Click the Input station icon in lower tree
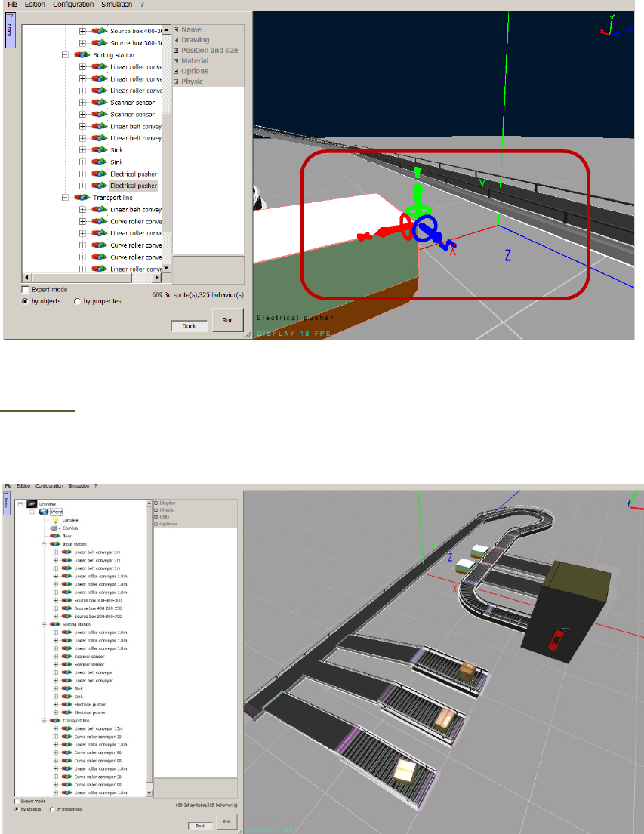The height and width of the screenshot is (834, 644). [55, 544]
